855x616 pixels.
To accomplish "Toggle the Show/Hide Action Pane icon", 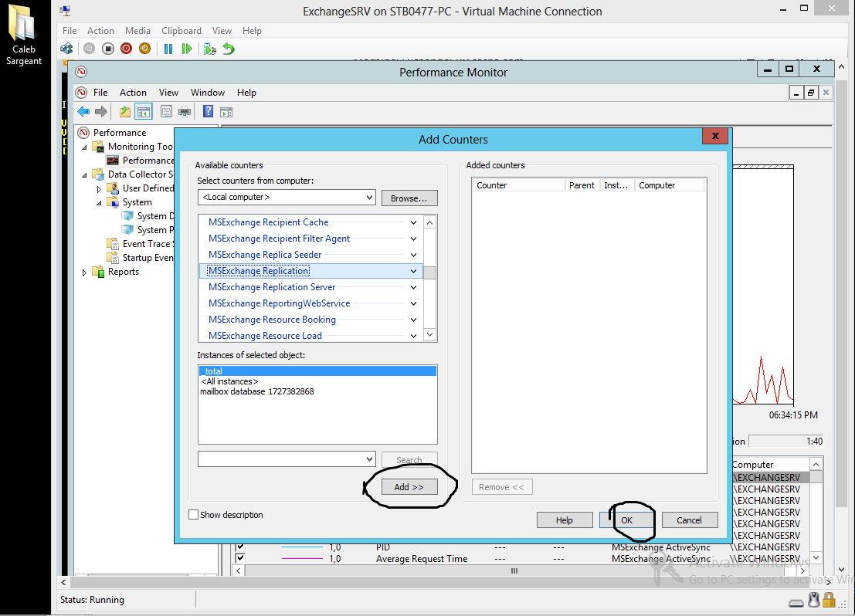I will (226, 112).
